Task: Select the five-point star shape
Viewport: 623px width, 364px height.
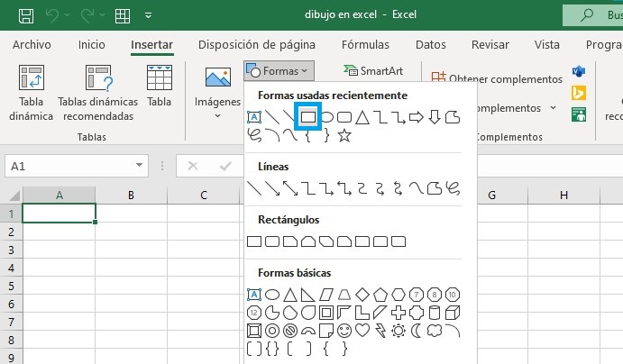Action: click(344, 136)
